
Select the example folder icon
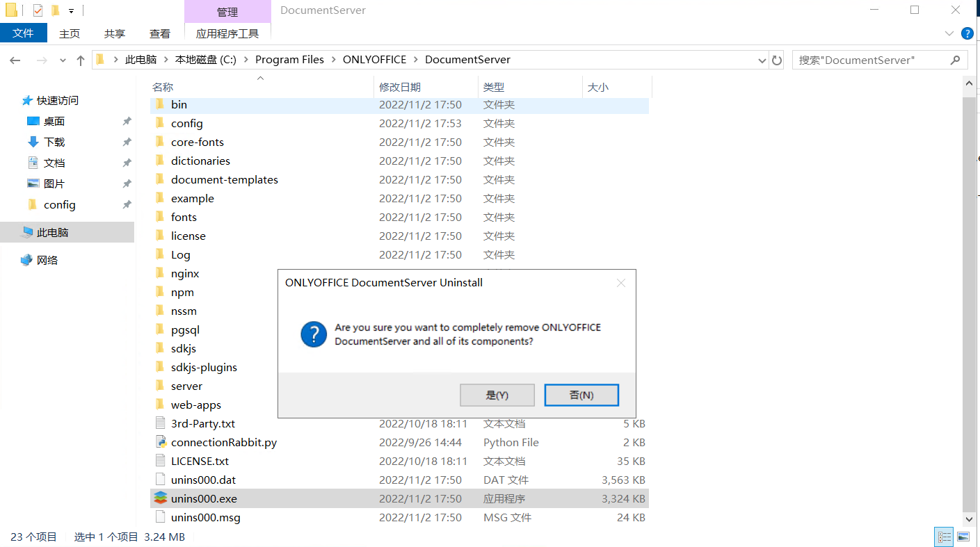(x=160, y=198)
